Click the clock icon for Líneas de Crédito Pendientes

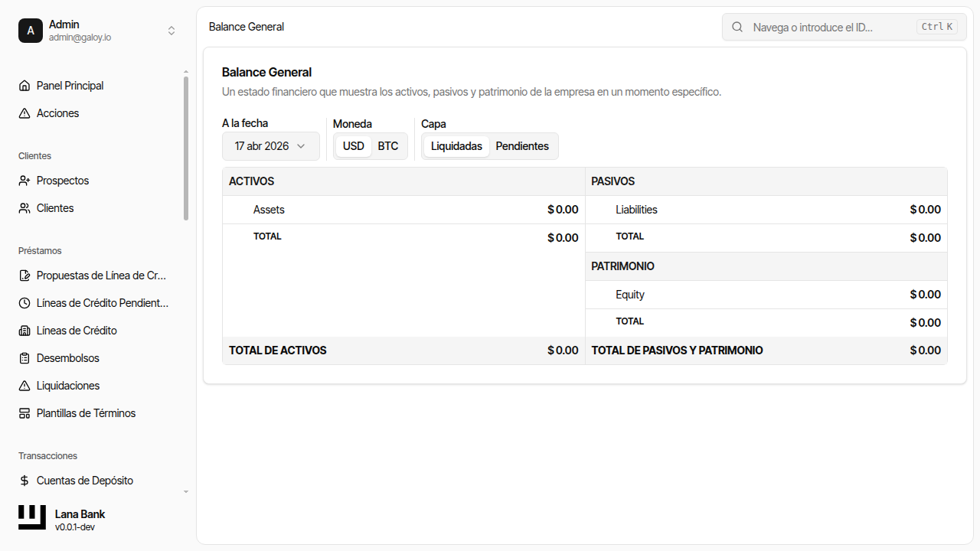click(x=24, y=303)
